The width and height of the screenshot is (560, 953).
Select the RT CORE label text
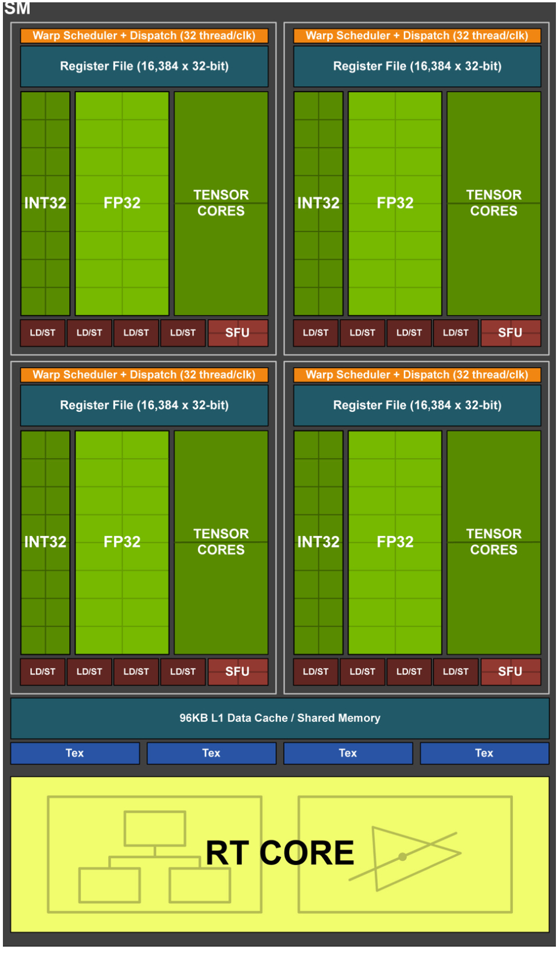click(280, 853)
